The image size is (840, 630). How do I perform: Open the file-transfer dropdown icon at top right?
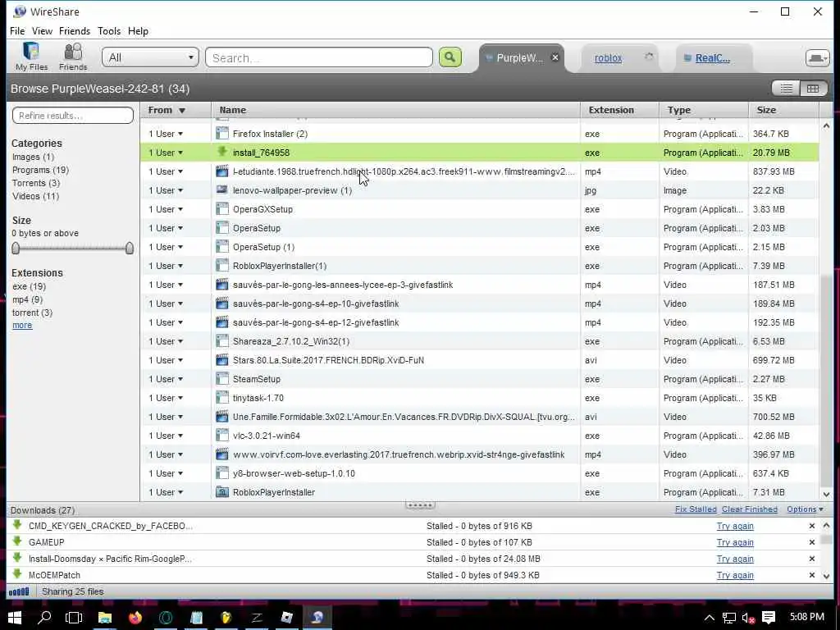817,58
